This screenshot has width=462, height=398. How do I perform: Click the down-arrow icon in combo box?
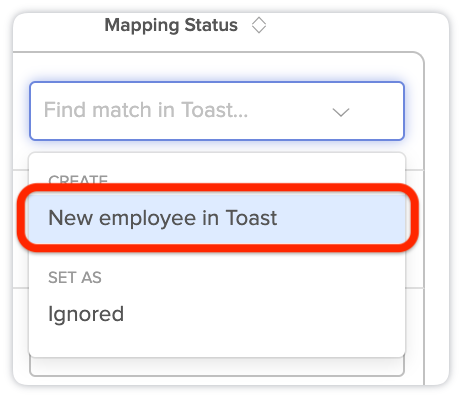coord(341,112)
